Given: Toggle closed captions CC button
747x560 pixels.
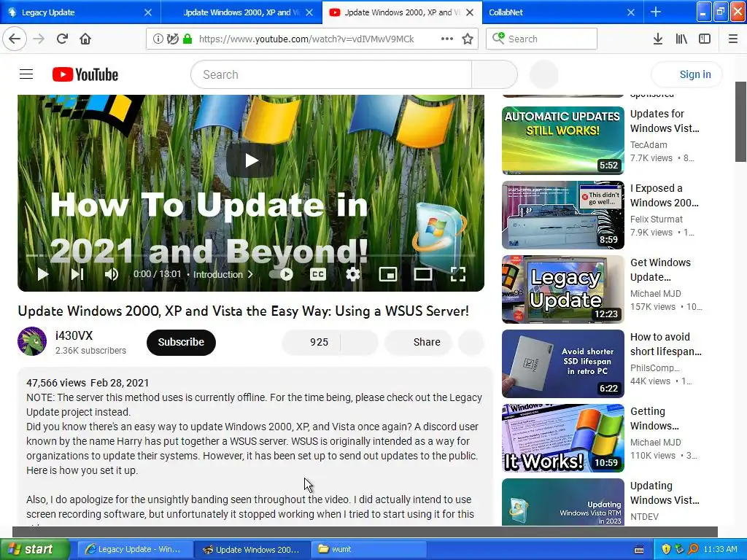Looking at the screenshot, I should pyautogui.click(x=318, y=274).
